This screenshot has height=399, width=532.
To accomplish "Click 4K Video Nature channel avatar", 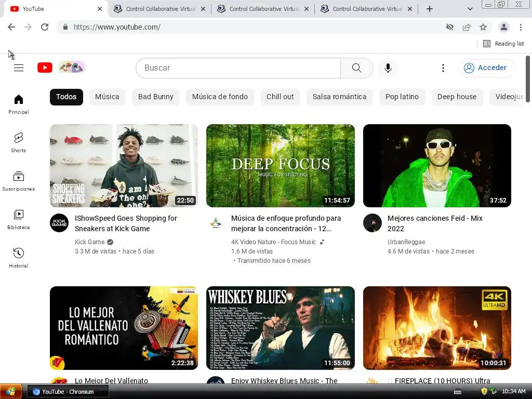I will [x=216, y=223].
